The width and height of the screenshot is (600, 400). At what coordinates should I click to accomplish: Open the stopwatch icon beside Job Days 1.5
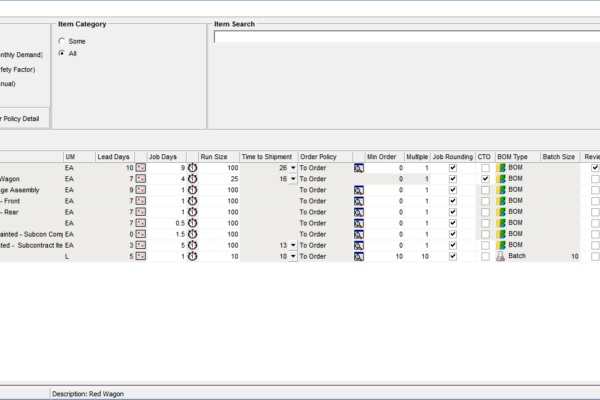[x=192, y=234]
